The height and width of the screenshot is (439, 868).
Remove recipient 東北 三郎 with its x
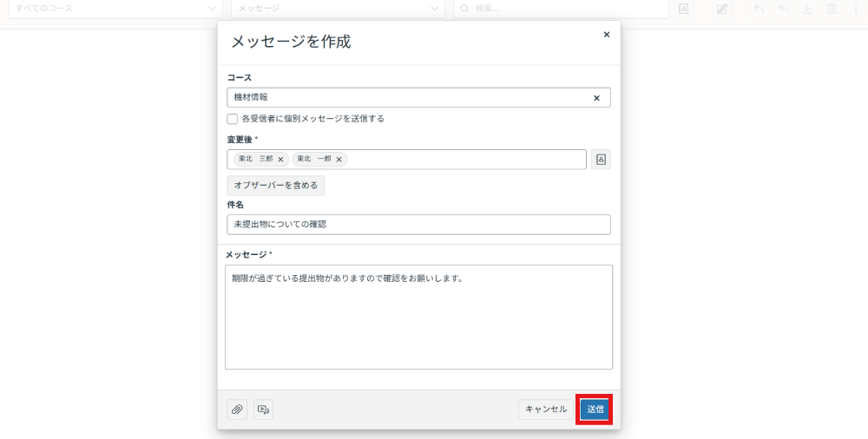click(x=280, y=160)
